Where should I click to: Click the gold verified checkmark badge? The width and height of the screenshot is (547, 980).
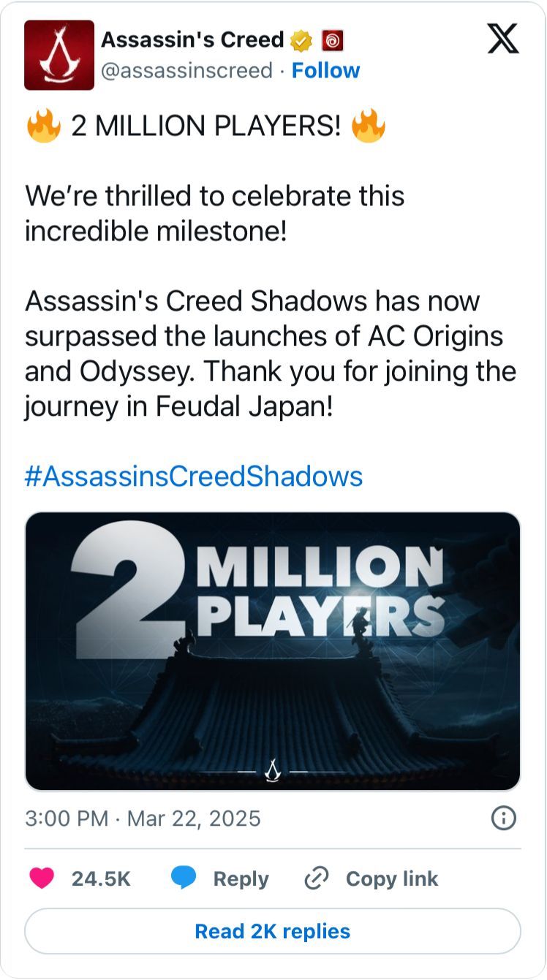(300, 42)
